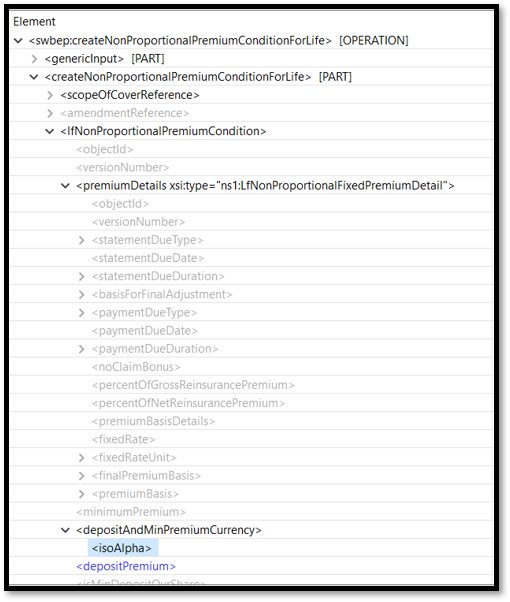The width and height of the screenshot is (510, 602).
Task: Expand the basisForFinalAdjustment element
Action: coord(81,294)
